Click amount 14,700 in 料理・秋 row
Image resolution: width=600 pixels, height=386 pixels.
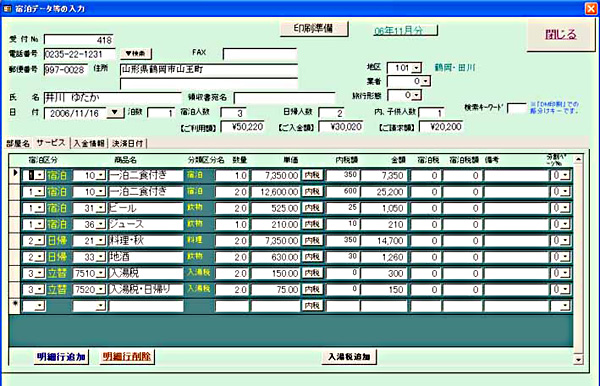point(384,241)
